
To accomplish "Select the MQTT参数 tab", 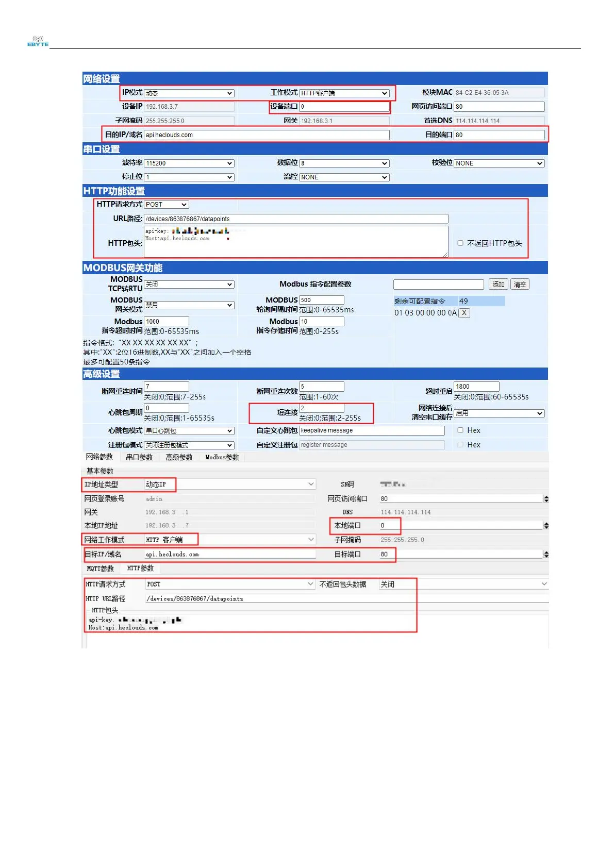I will (100, 569).
